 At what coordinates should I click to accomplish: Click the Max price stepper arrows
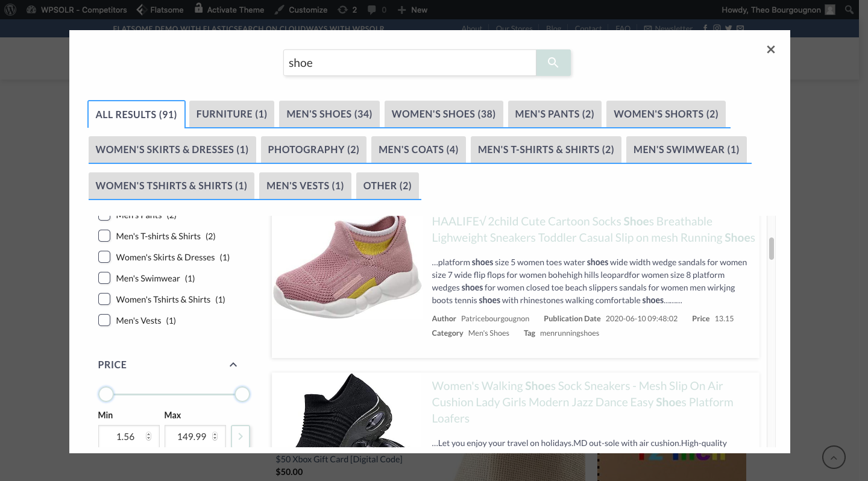tap(215, 437)
